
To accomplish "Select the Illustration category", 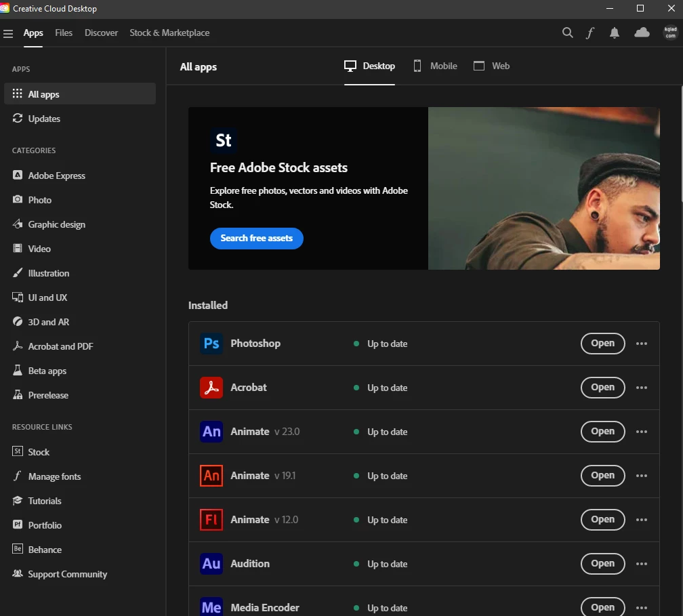I will click(x=80, y=273).
